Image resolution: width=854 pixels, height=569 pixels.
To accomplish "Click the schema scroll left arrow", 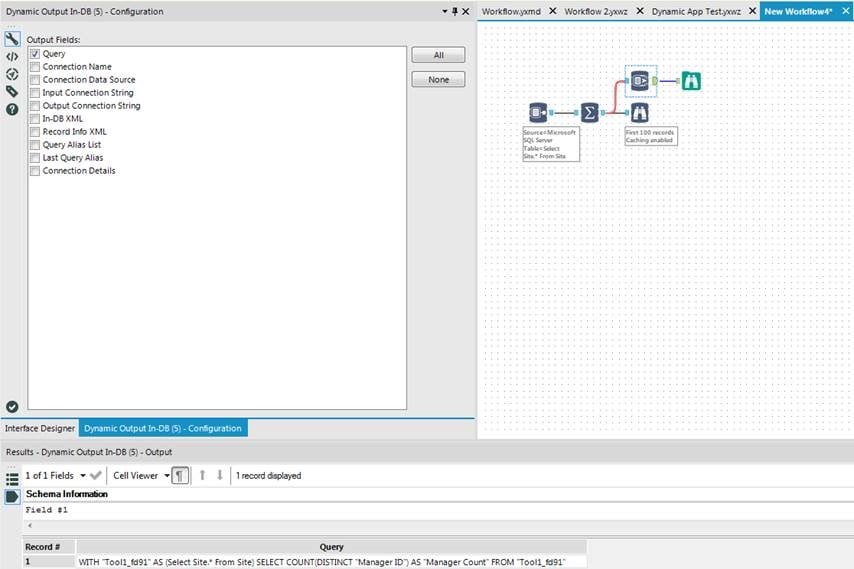I will [29, 525].
